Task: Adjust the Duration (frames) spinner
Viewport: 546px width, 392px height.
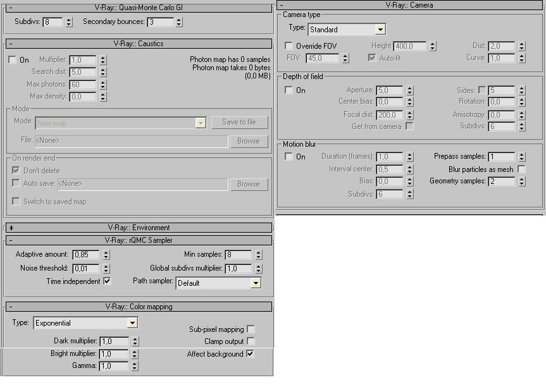Action: 410,157
